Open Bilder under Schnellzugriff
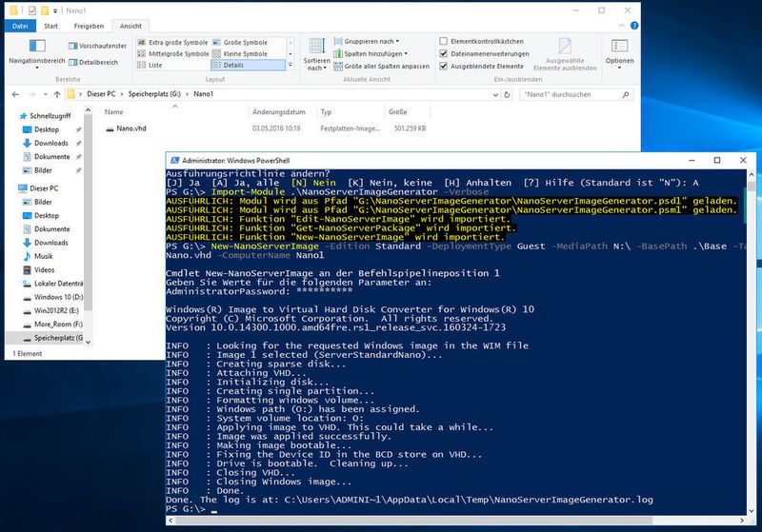Screen dimensions: 762x532 coord(43,170)
